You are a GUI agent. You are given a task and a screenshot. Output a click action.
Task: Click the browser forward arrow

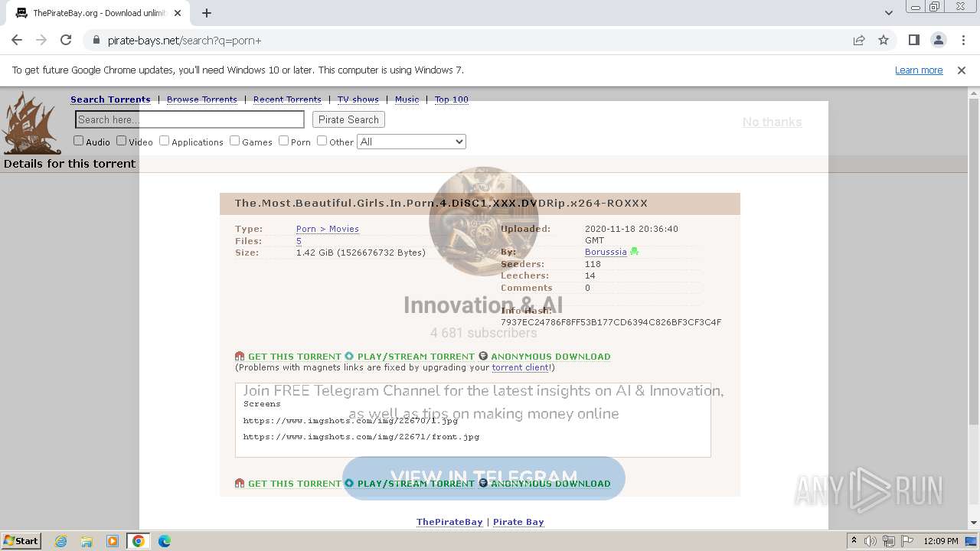tap(41, 41)
